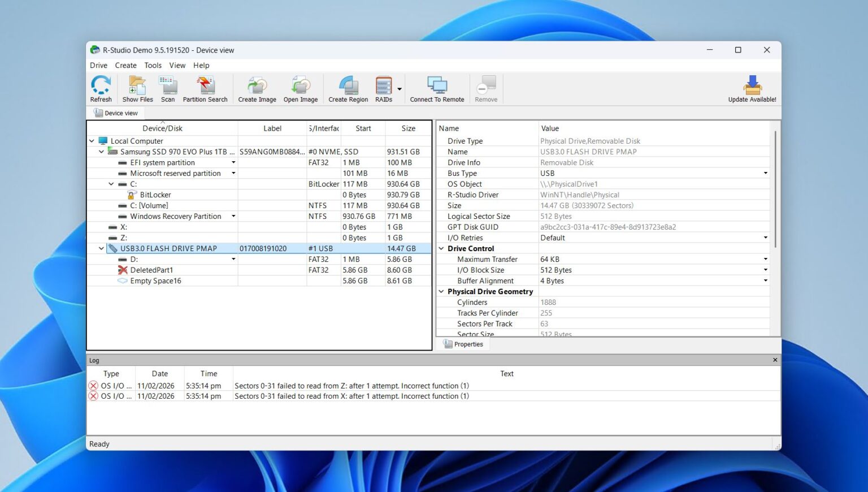Click the Cylinders value 1888

point(548,302)
